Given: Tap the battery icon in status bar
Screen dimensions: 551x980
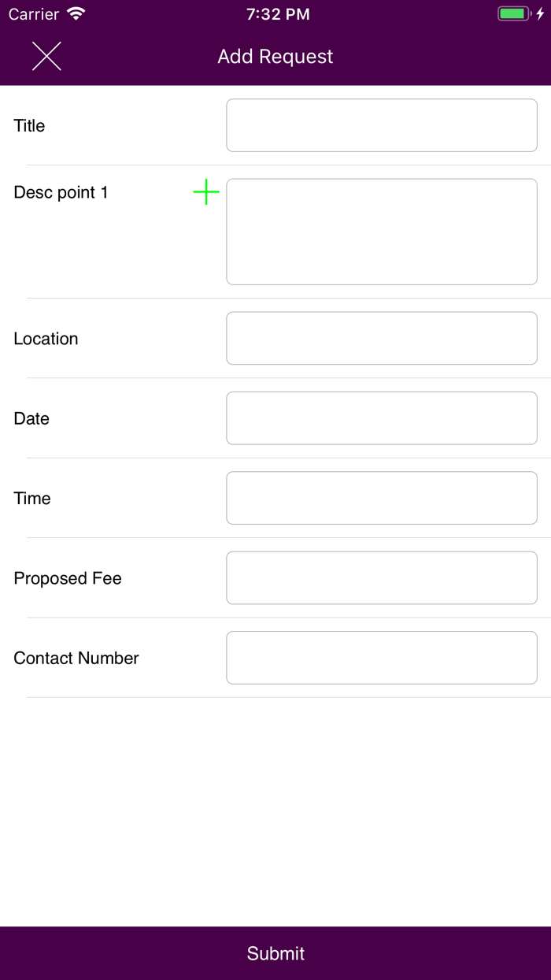Looking at the screenshot, I should click(514, 14).
